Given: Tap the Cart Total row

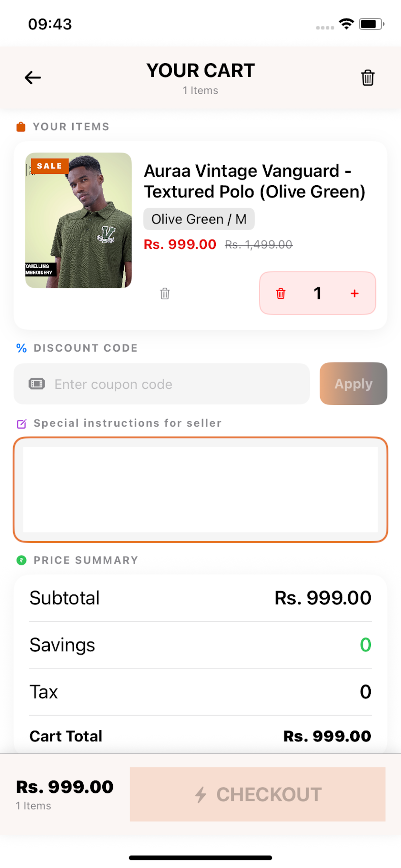Looking at the screenshot, I should point(200,736).
